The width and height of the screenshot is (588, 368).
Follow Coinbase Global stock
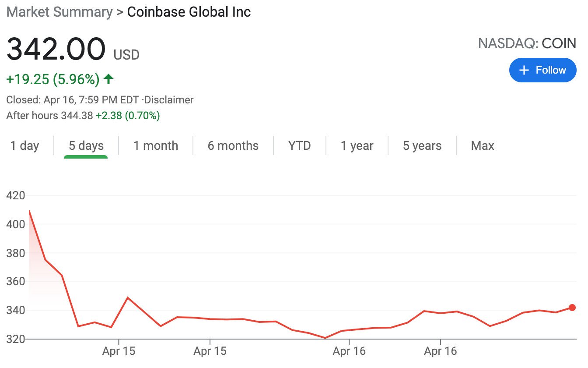(543, 70)
